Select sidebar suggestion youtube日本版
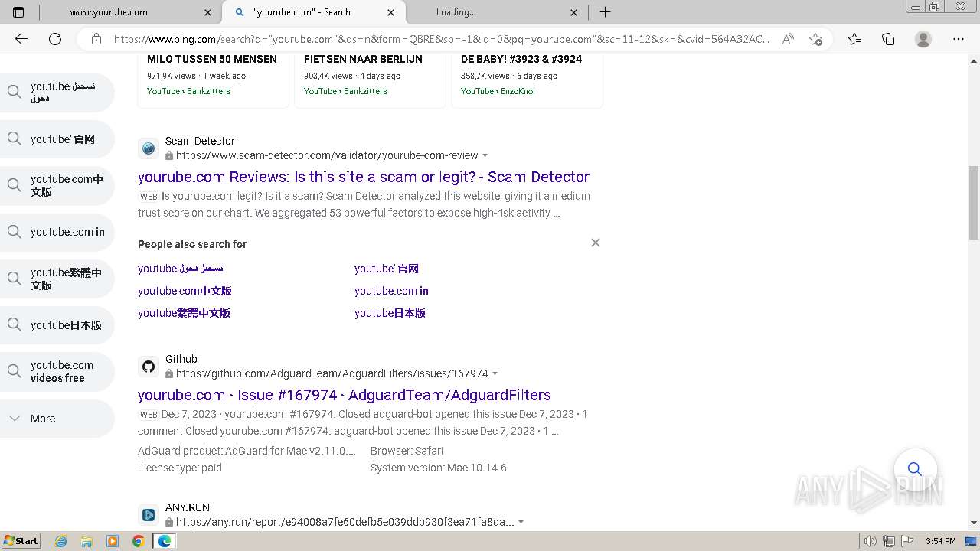 [x=57, y=325]
